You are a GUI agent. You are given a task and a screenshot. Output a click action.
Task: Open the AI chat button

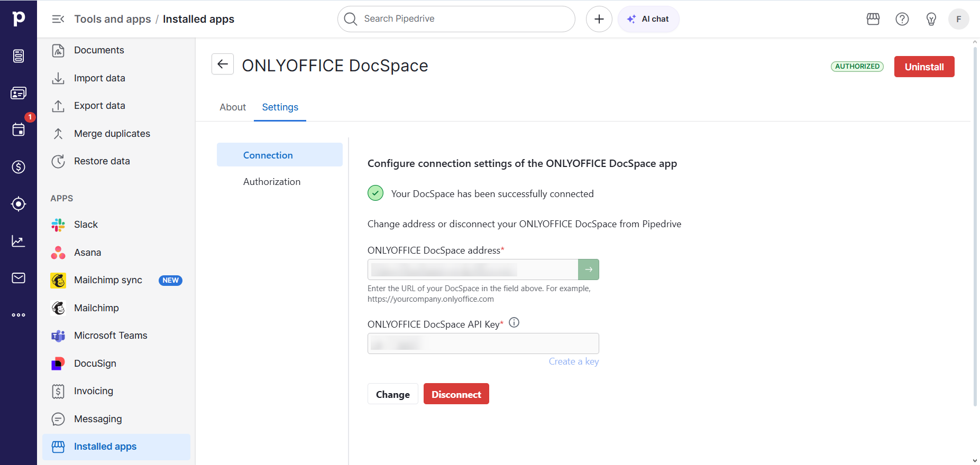tap(648, 19)
